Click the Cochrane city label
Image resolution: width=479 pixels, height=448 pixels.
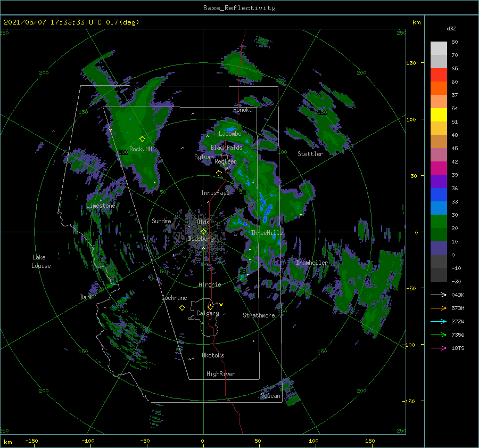[174, 298]
